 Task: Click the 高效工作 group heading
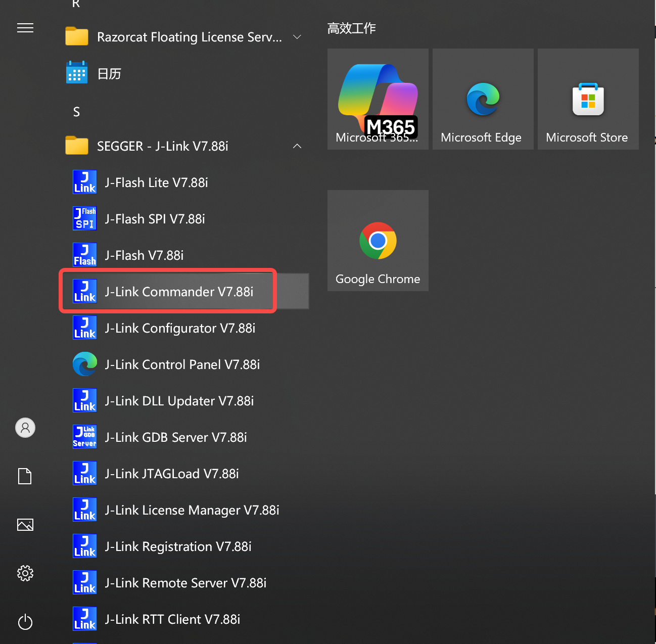(352, 28)
